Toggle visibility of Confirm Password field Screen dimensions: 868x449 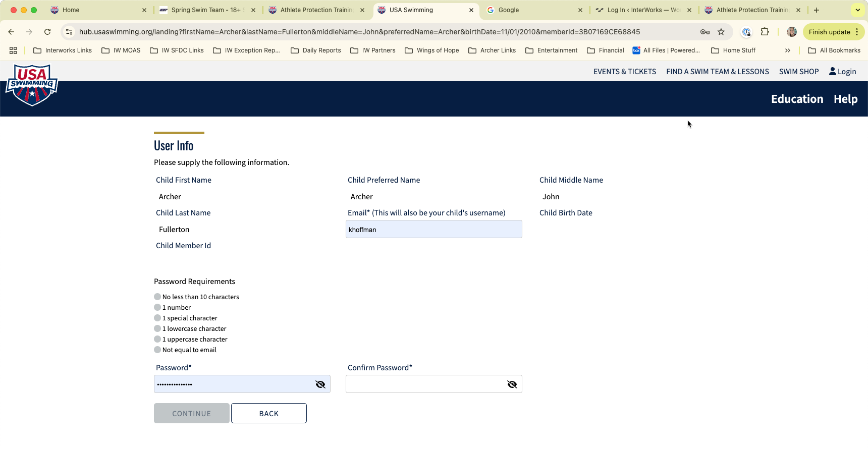point(512,384)
